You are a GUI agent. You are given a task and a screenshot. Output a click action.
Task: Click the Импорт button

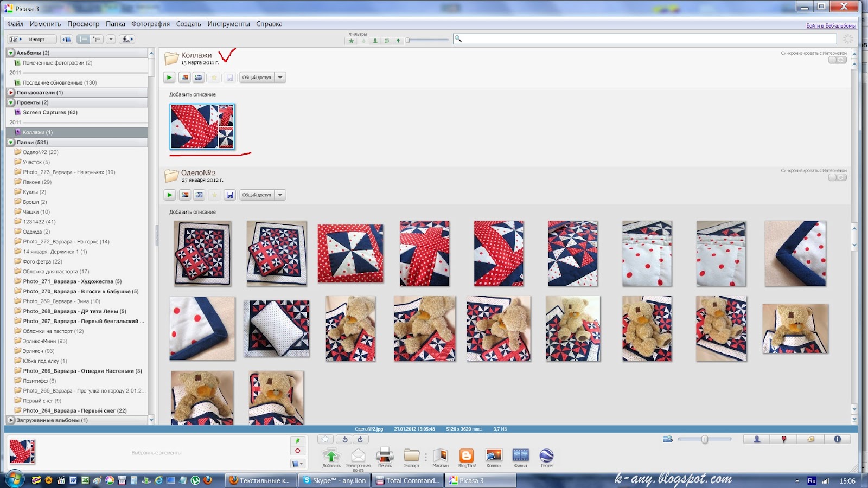(x=32, y=39)
